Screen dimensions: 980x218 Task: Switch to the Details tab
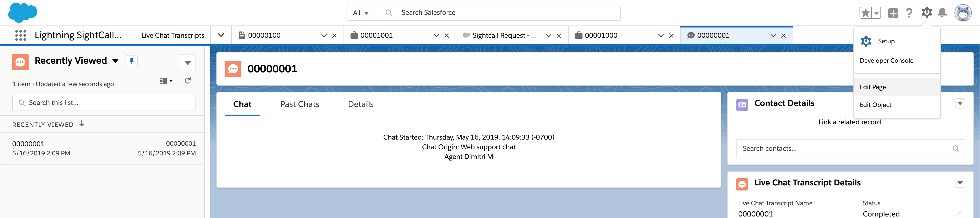click(x=361, y=104)
